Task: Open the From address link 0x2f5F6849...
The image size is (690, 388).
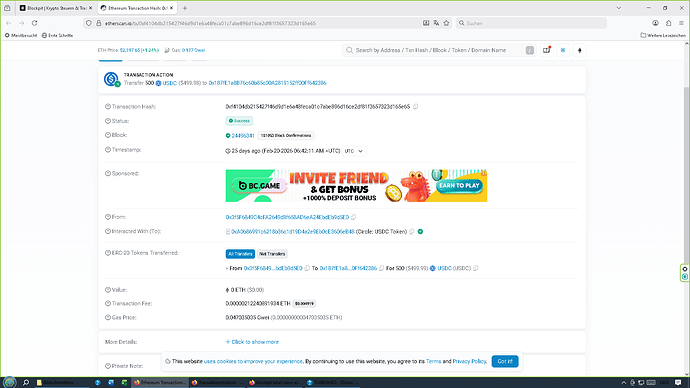Action: (287, 217)
